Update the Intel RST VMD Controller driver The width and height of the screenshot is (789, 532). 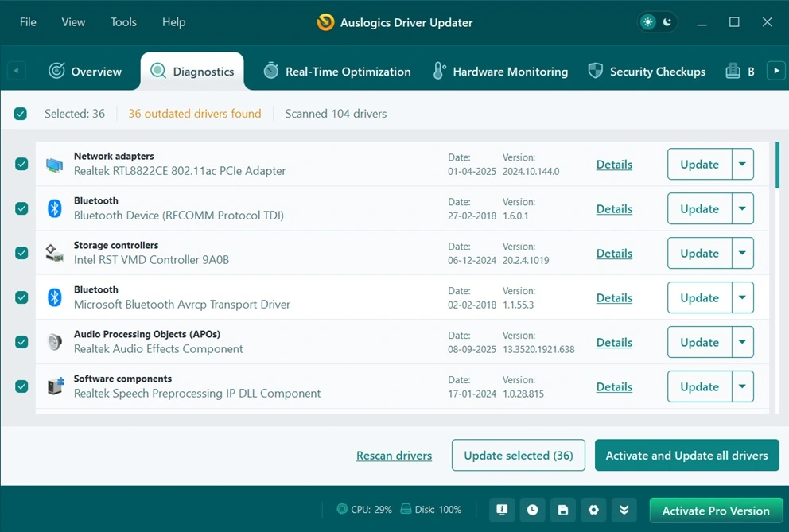point(699,253)
